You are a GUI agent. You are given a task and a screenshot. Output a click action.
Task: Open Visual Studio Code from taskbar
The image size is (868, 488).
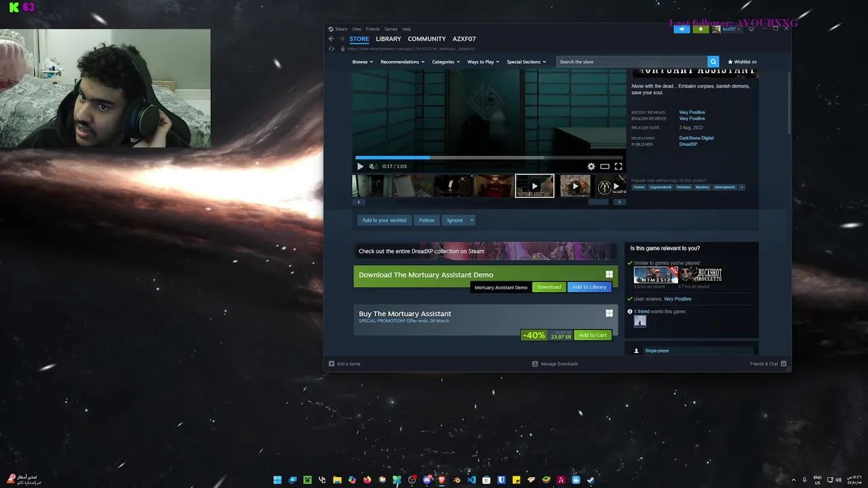[x=472, y=480]
